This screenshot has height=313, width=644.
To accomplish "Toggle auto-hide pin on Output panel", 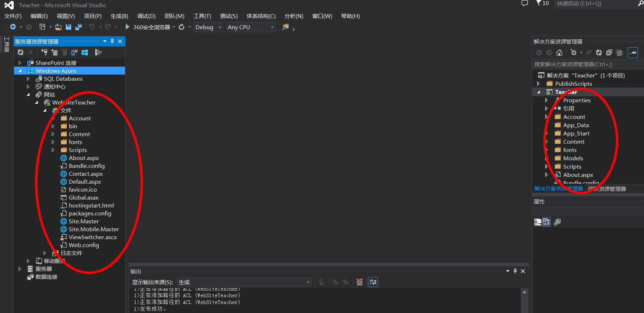I will (x=515, y=271).
